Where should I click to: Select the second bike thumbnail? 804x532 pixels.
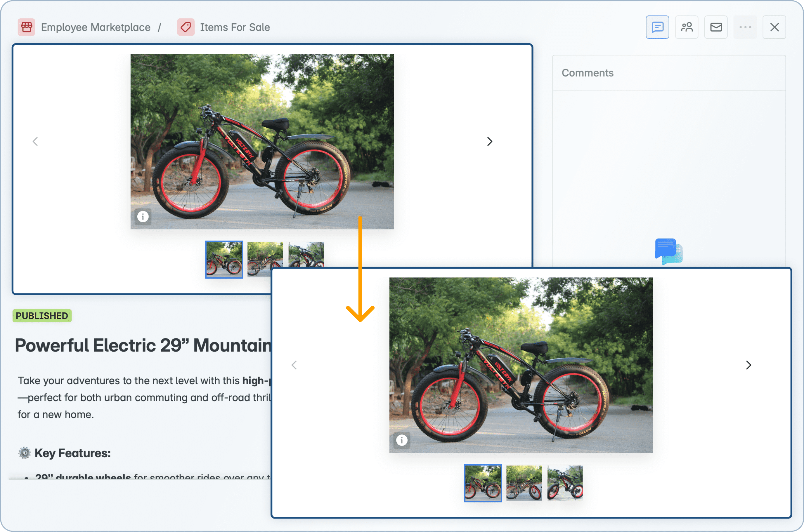(x=265, y=260)
